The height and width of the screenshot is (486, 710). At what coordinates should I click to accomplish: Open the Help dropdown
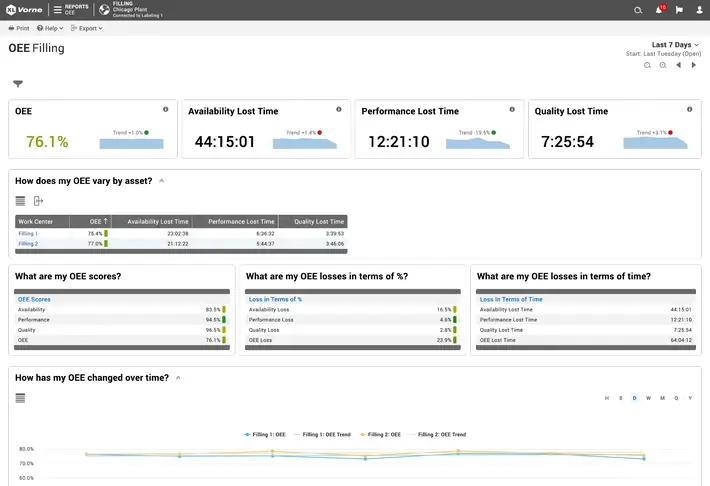pos(50,28)
